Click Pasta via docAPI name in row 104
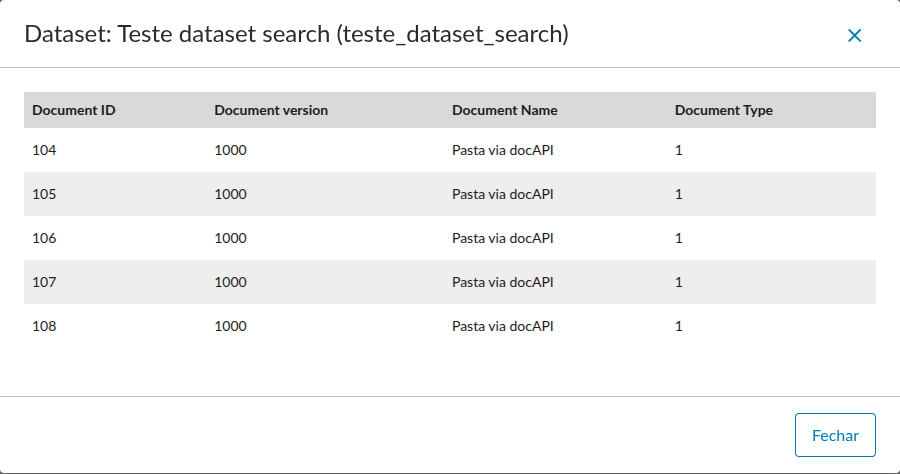The image size is (900, 474). point(503,150)
